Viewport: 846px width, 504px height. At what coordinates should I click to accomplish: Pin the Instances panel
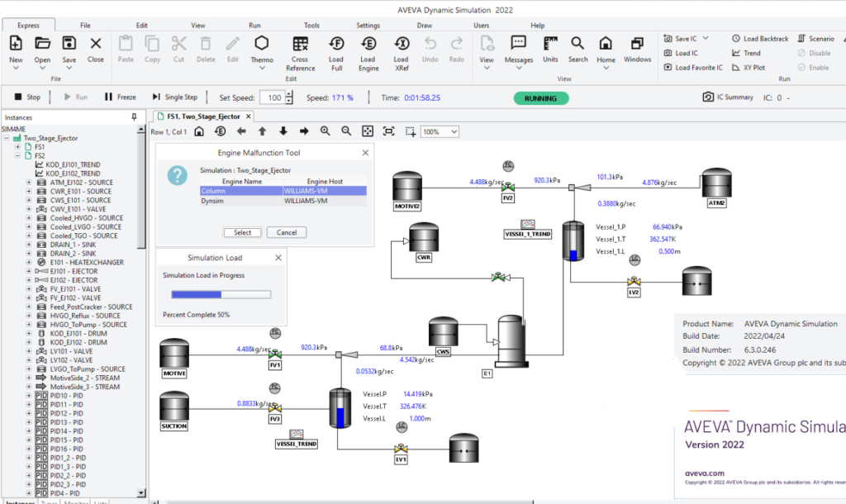pyautogui.click(x=134, y=117)
